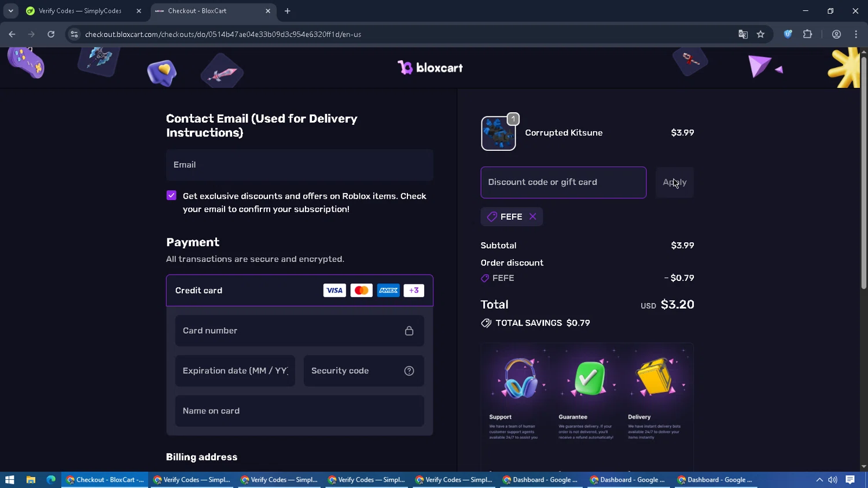Open the Google Translate icon in address bar

tap(743, 35)
